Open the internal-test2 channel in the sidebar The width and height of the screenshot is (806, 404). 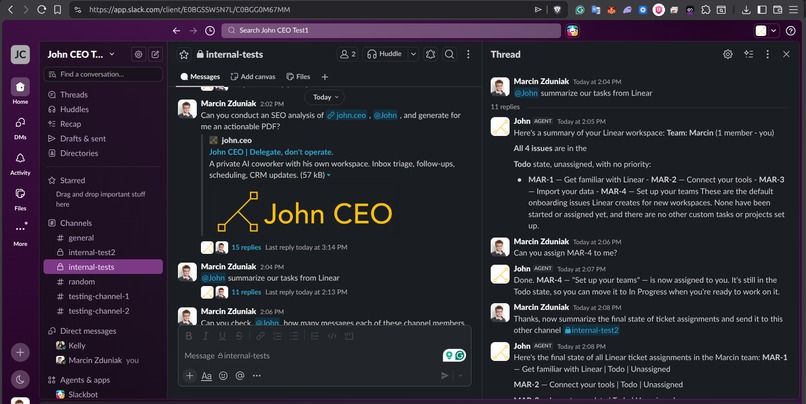tap(103, 252)
